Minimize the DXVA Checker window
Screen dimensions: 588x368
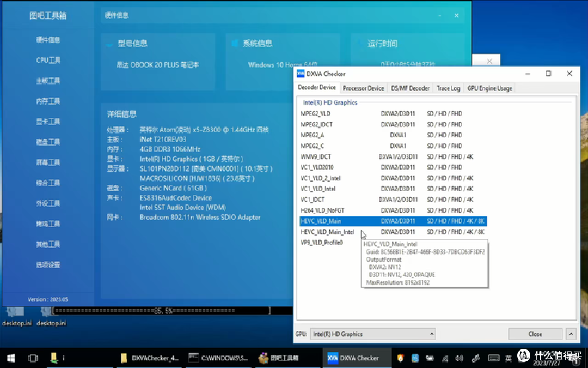[528, 74]
